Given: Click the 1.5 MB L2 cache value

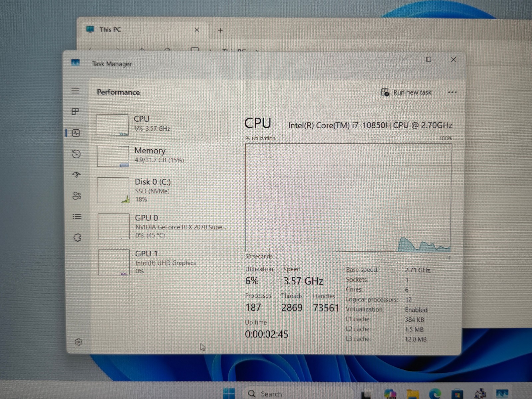Looking at the screenshot, I should point(414,330).
